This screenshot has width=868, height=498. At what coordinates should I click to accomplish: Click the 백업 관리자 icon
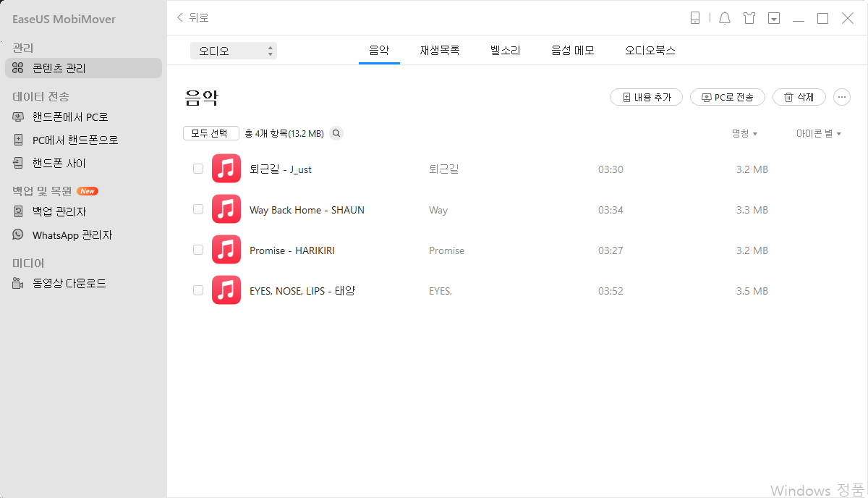point(18,211)
